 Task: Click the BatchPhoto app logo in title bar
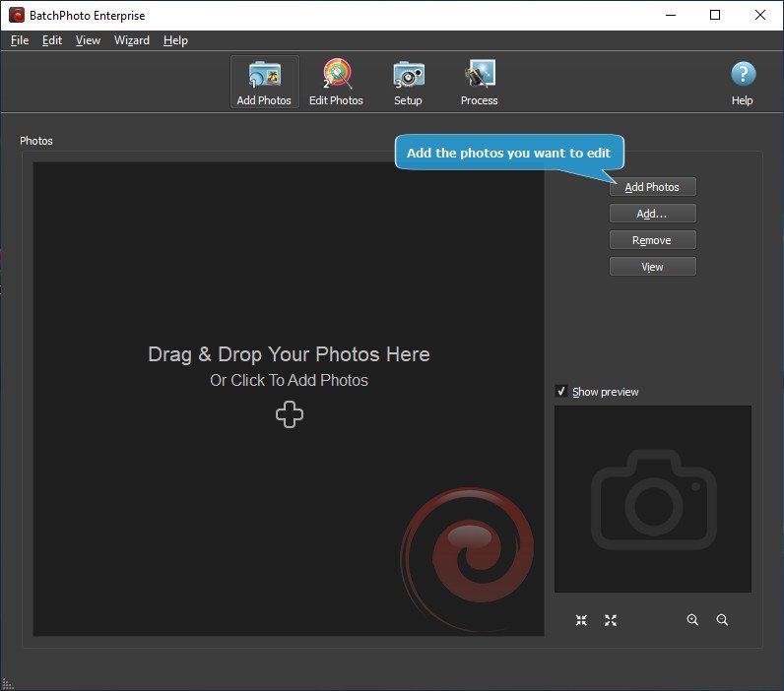click(17, 15)
